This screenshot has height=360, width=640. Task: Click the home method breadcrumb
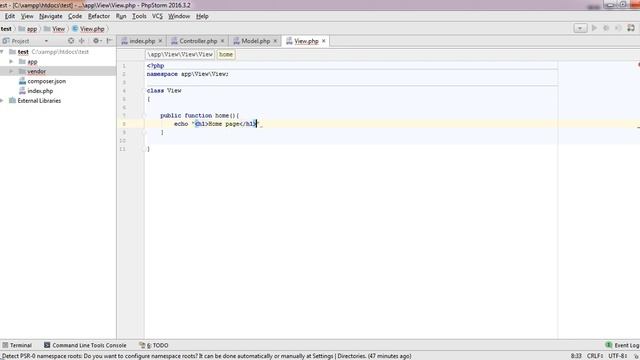[x=226, y=54]
